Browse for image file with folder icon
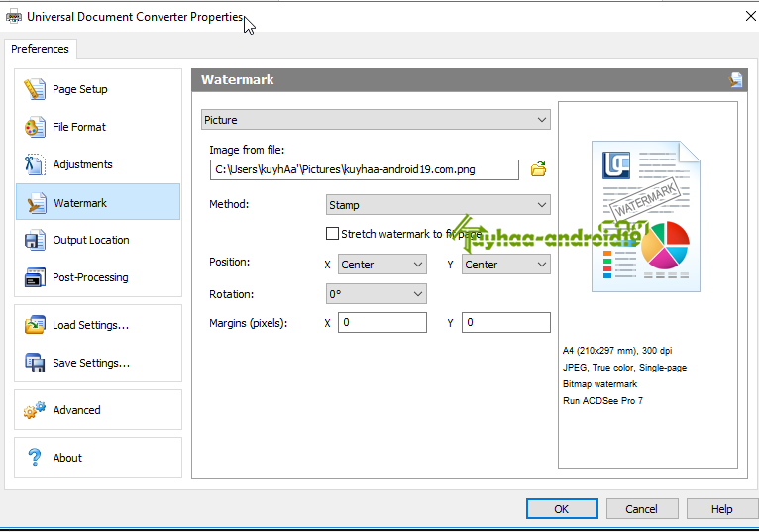The height and width of the screenshot is (532, 759). pyautogui.click(x=538, y=169)
